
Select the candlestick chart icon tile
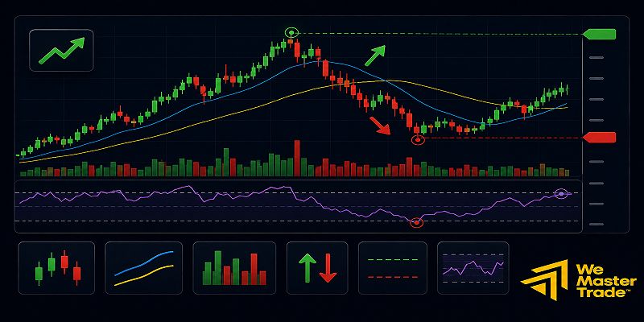click(56, 268)
